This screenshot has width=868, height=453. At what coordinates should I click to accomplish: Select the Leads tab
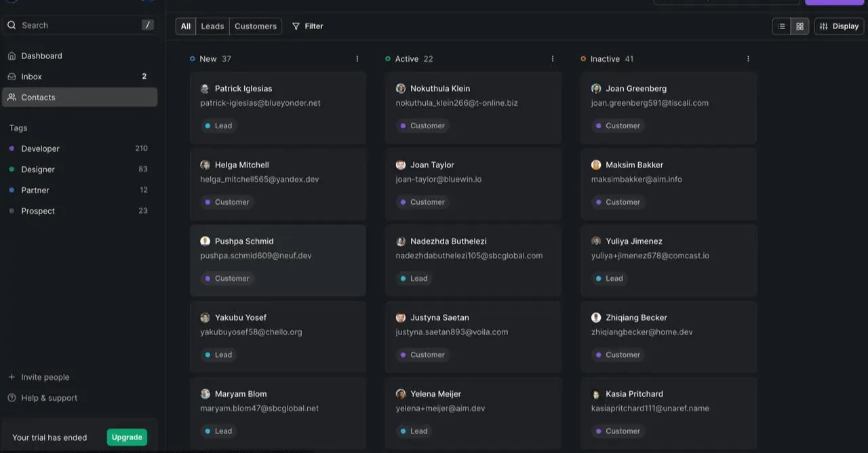(x=212, y=26)
